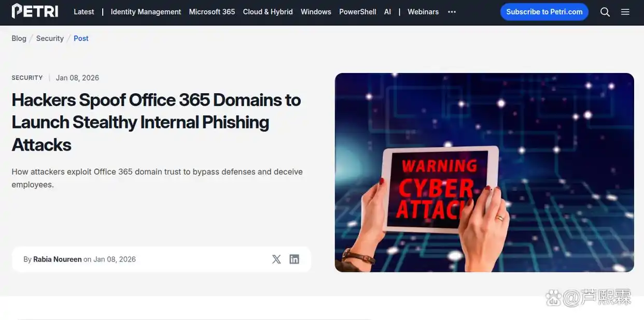The width and height of the screenshot is (644, 320).
Task: Open Security breadcrumb link
Action: point(50,38)
